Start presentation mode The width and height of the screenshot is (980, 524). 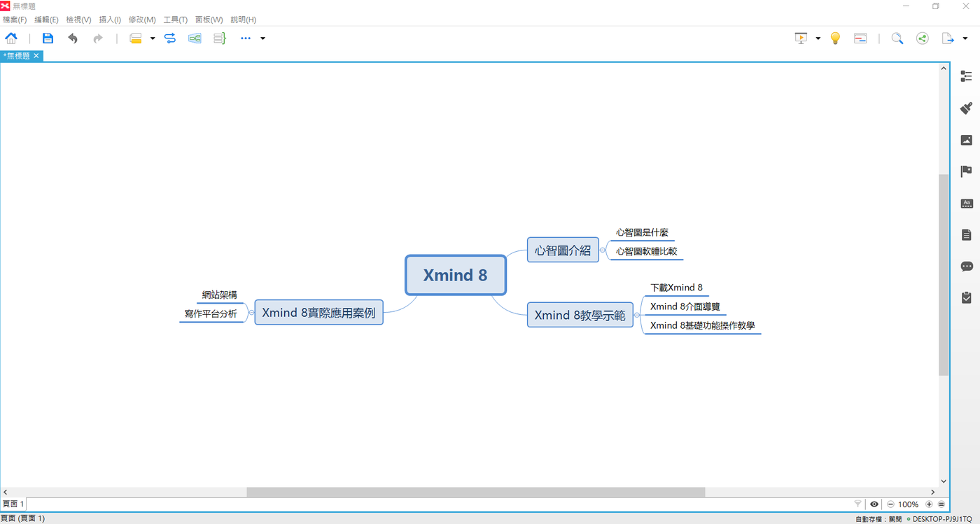click(801, 38)
